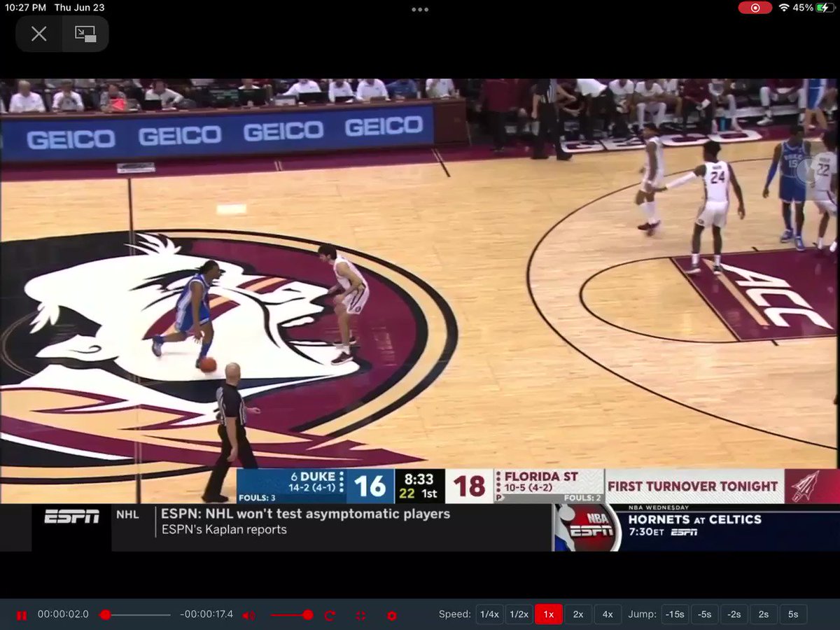Tap the red screen recording indicator
The height and width of the screenshot is (630, 840).
(x=755, y=8)
